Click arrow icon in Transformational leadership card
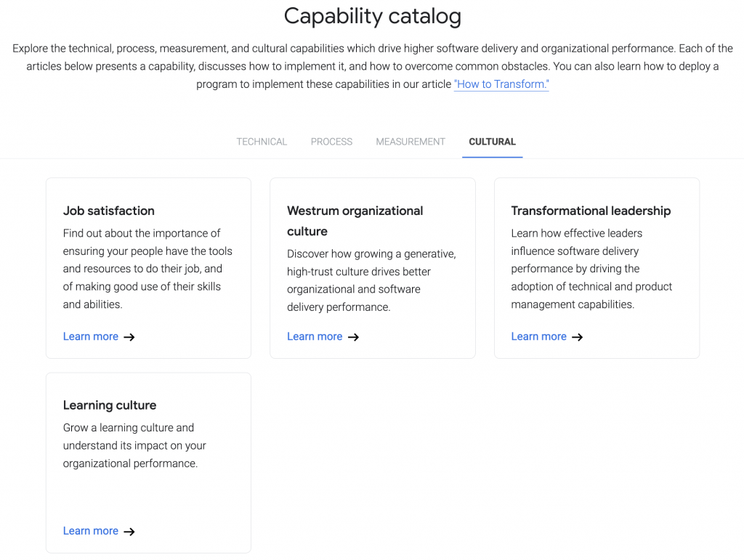The height and width of the screenshot is (560, 744). click(577, 337)
